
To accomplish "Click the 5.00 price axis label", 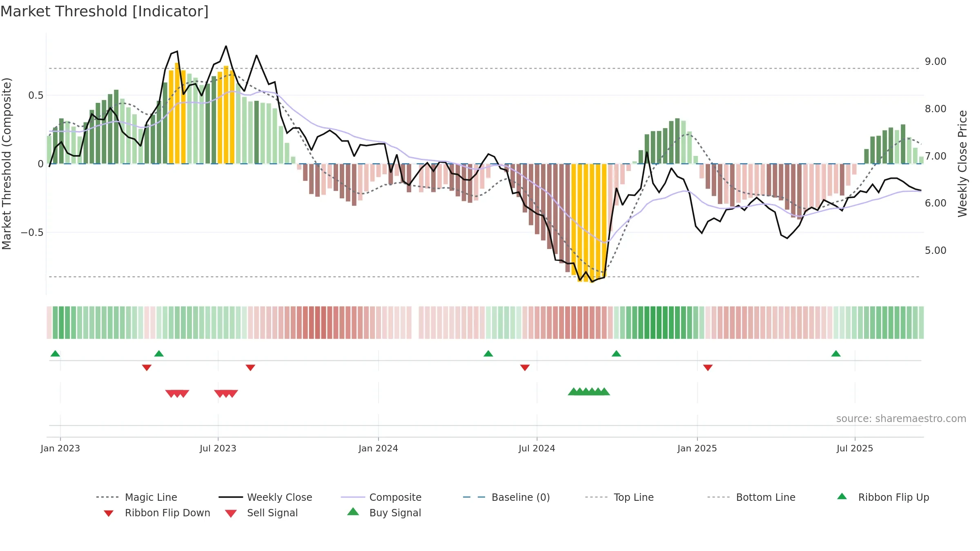I will [x=935, y=251].
